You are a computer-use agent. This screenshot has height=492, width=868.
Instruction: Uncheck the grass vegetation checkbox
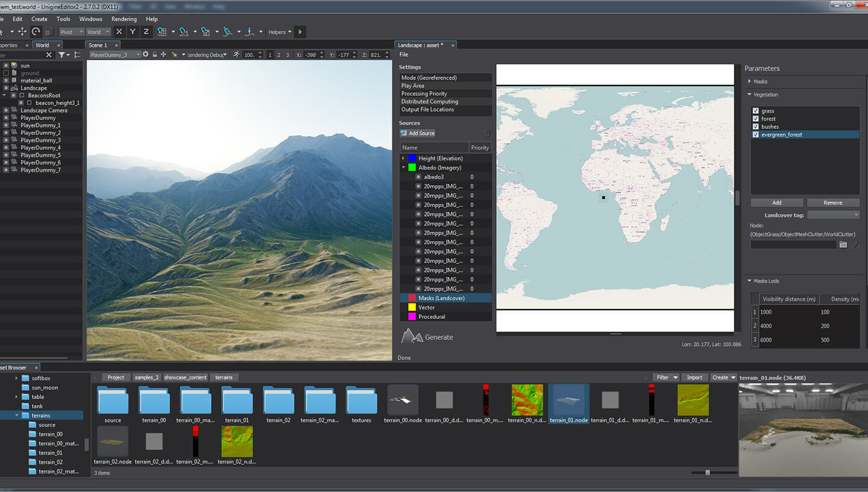point(756,111)
